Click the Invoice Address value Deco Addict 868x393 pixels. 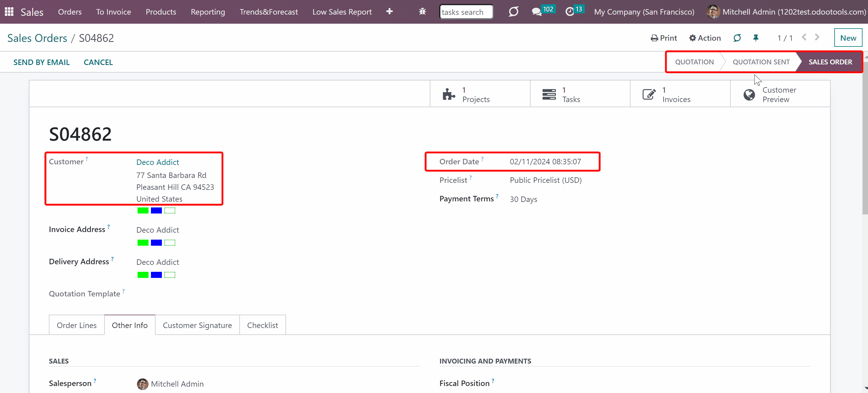(157, 230)
